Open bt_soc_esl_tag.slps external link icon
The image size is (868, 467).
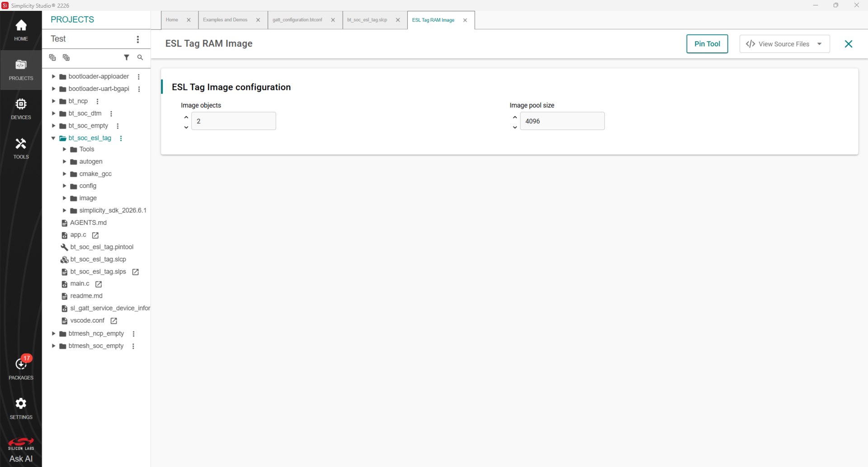pos(135,272)
